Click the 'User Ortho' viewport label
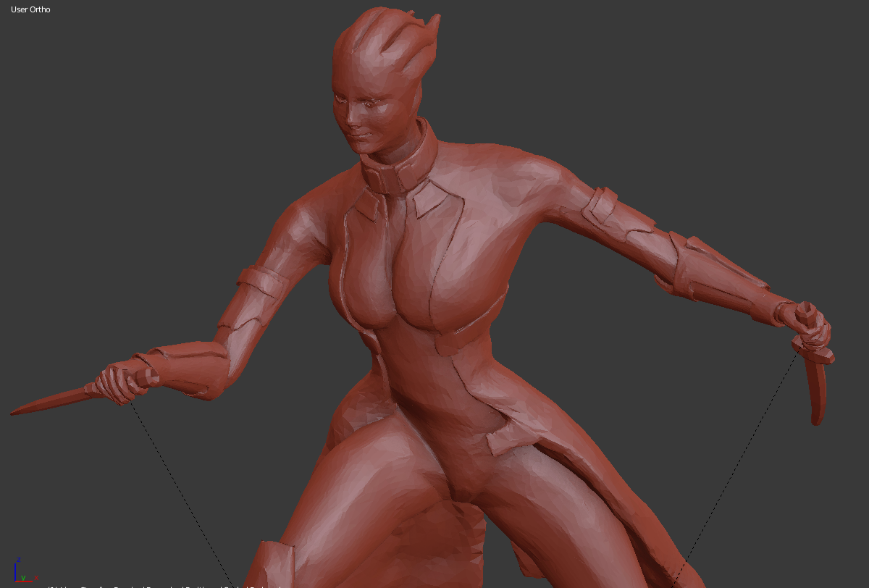This screenshot has width=869, height=588. 30,9
